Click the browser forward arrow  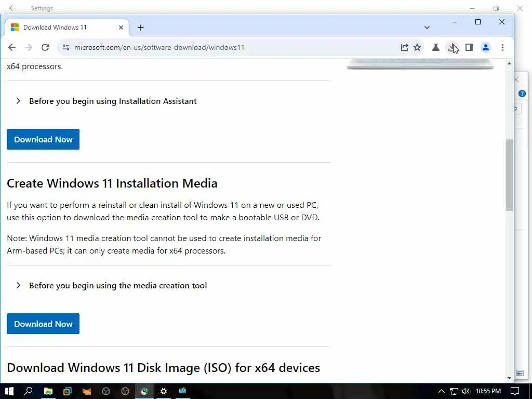click(x=29, y=47)
